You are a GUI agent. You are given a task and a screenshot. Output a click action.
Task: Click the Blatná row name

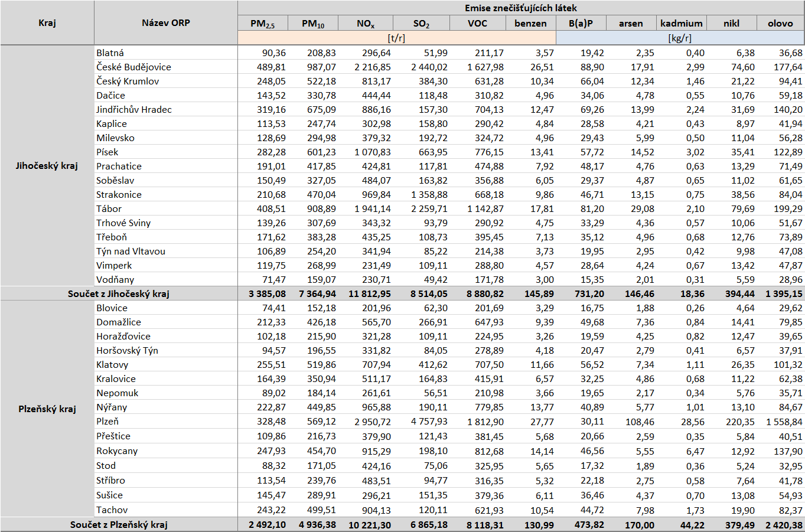tap(110, 53)
